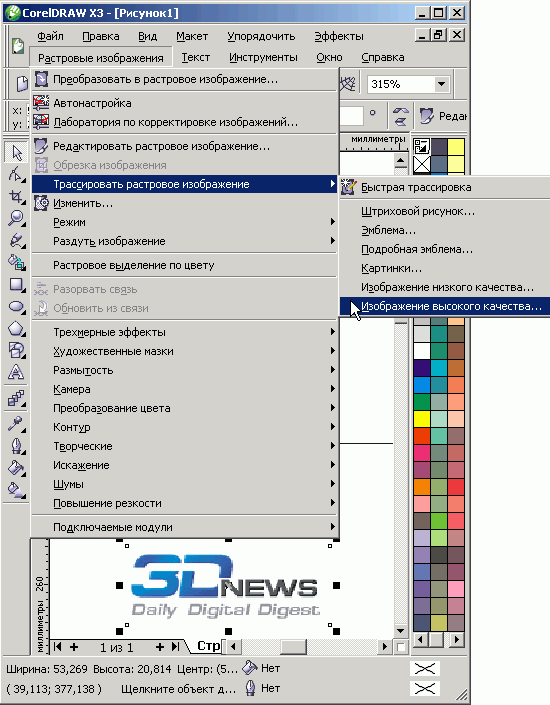Pick the pure white color swatch
Image resolution: width=550 pixels, height=705 pixels.
coord(422,351)
